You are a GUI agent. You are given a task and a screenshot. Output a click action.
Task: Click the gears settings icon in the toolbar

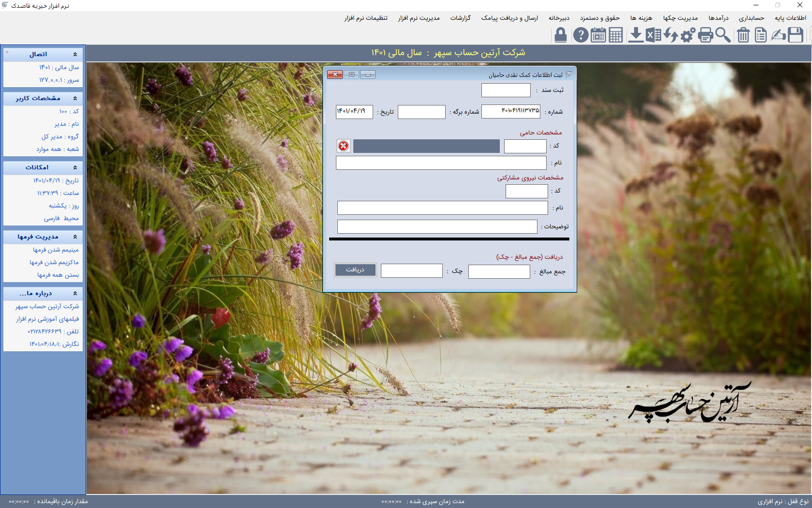(x=688, y=35)
